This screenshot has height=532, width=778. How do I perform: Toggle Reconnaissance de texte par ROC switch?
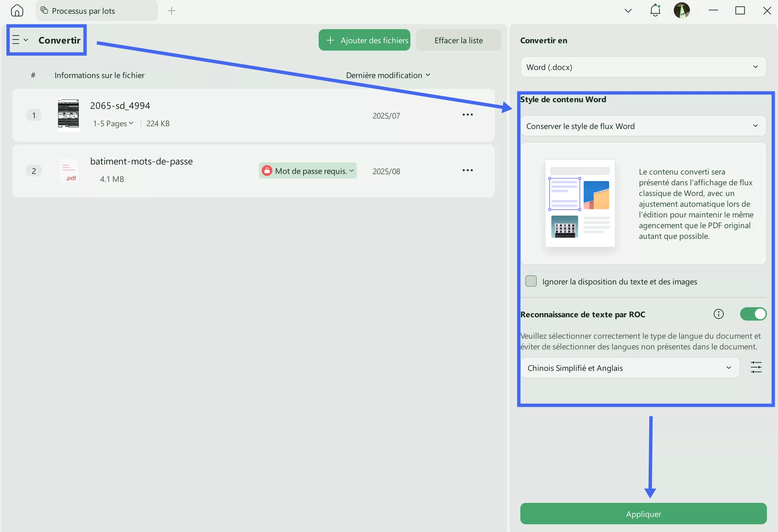[753, 314]
